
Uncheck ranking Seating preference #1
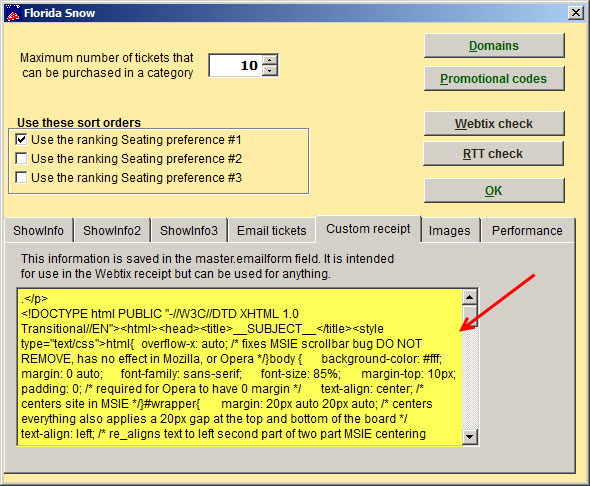pyautogui.click(x=21, y=140)
